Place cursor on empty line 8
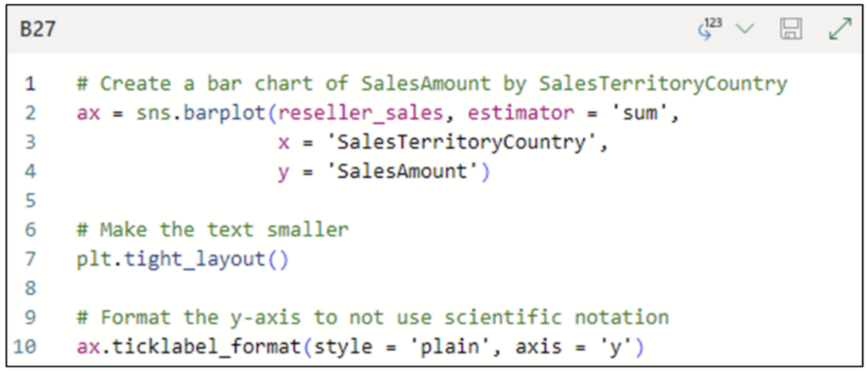 point(431,288)
